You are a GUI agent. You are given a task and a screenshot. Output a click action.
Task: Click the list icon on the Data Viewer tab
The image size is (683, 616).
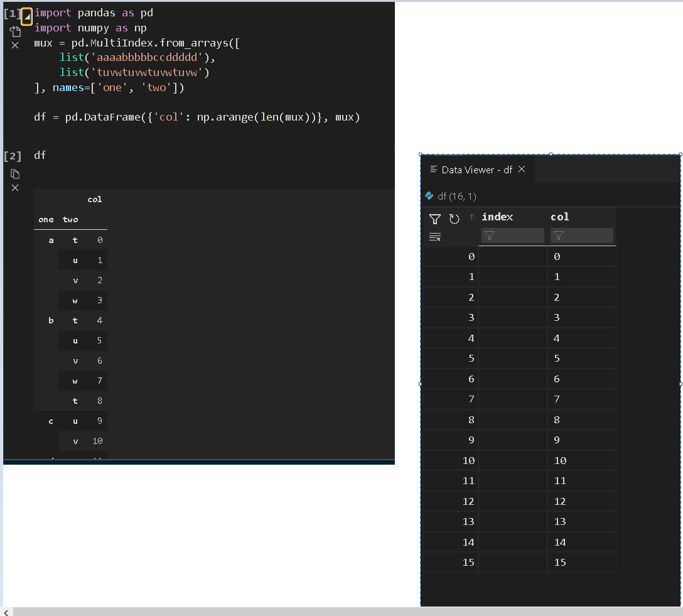pyautogui.click(x=434, y=170)
